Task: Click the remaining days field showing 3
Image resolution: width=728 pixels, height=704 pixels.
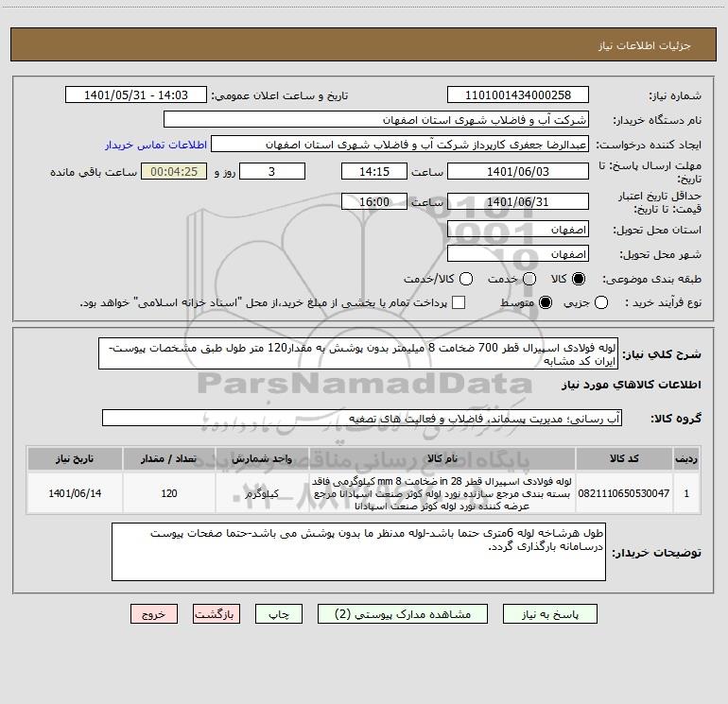Action: [x=272, y=172]
